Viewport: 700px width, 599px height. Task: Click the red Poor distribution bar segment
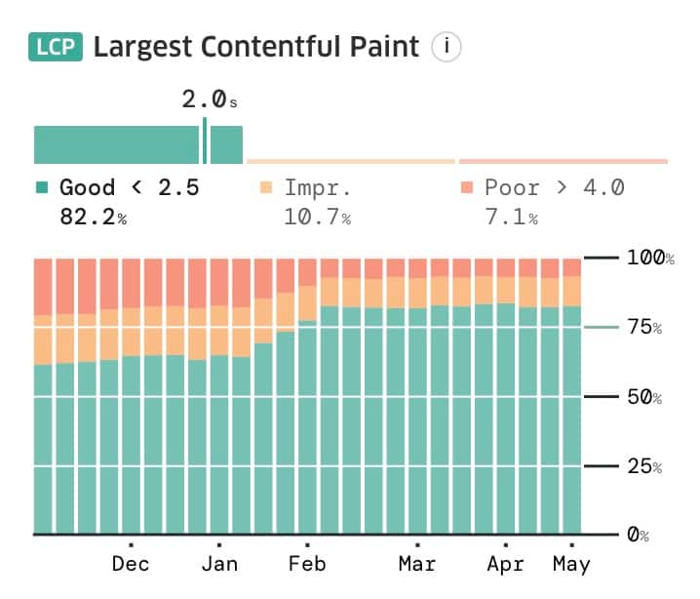click(x=563, y=161)
